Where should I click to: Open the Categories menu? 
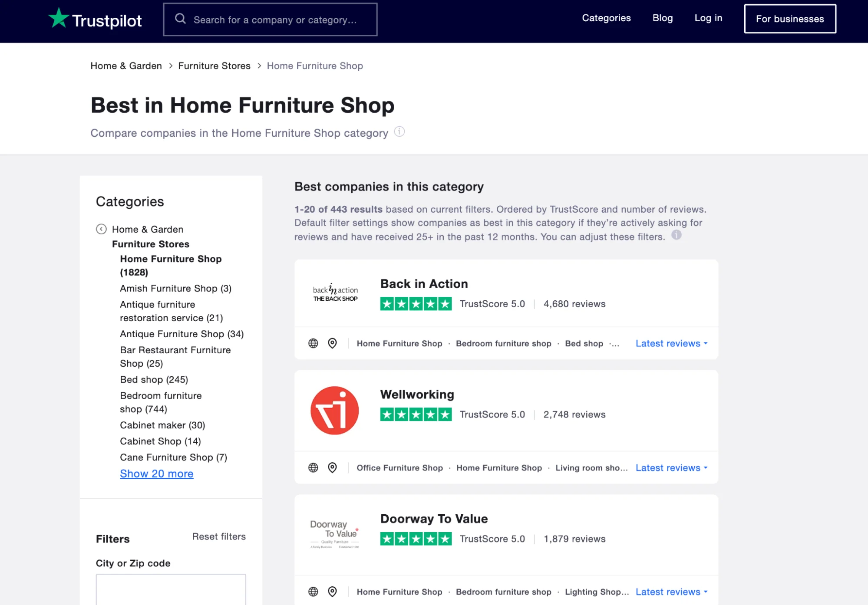coord(606,18)
